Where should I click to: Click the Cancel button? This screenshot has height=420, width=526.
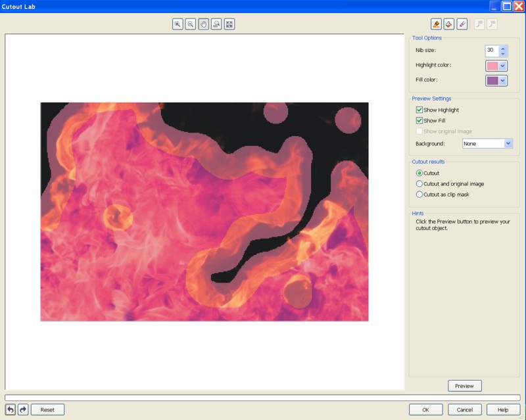tap(465, 409)
